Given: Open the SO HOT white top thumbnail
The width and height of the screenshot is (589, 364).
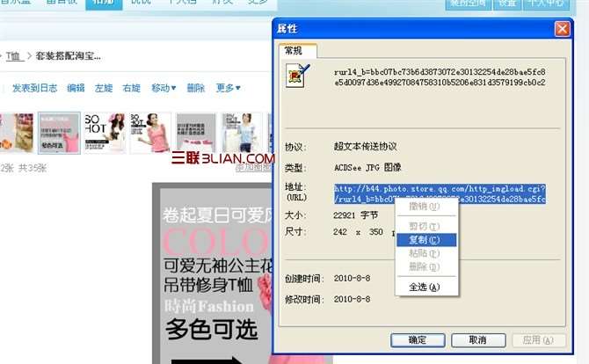Looking at the screenshot, I should (105, 133).
